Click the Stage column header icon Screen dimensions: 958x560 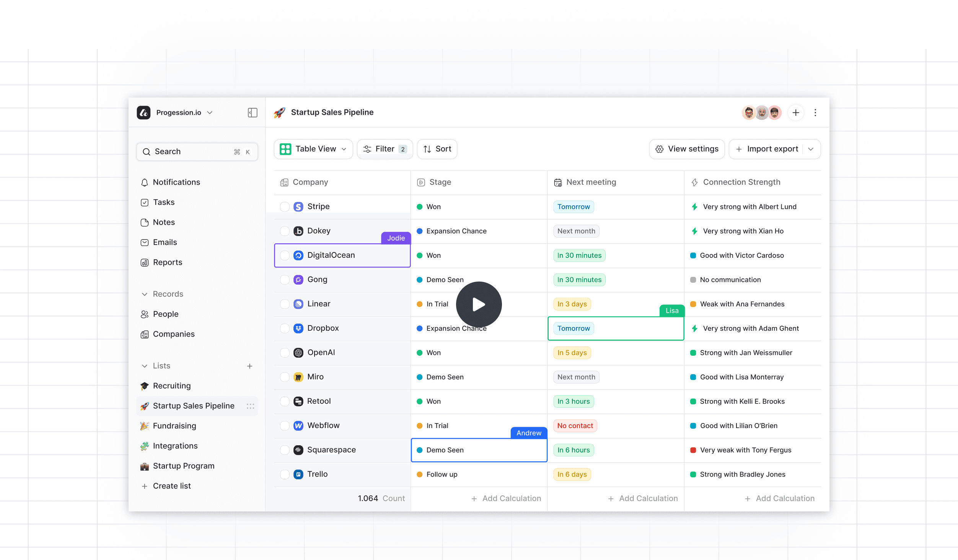[x=421, y=182]
